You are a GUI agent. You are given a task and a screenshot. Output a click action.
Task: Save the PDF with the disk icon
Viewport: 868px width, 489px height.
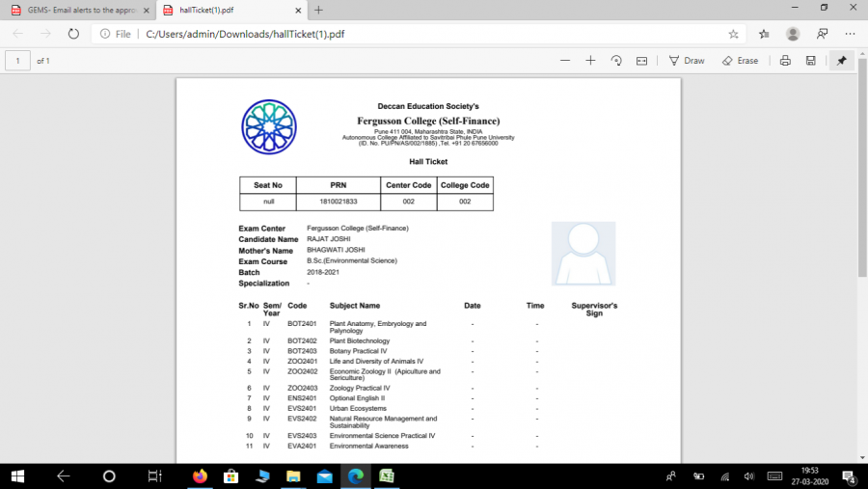[810, 61]
